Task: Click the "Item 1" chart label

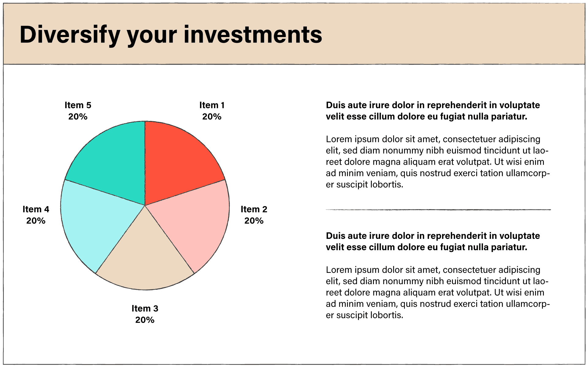Action: (212, 105)
